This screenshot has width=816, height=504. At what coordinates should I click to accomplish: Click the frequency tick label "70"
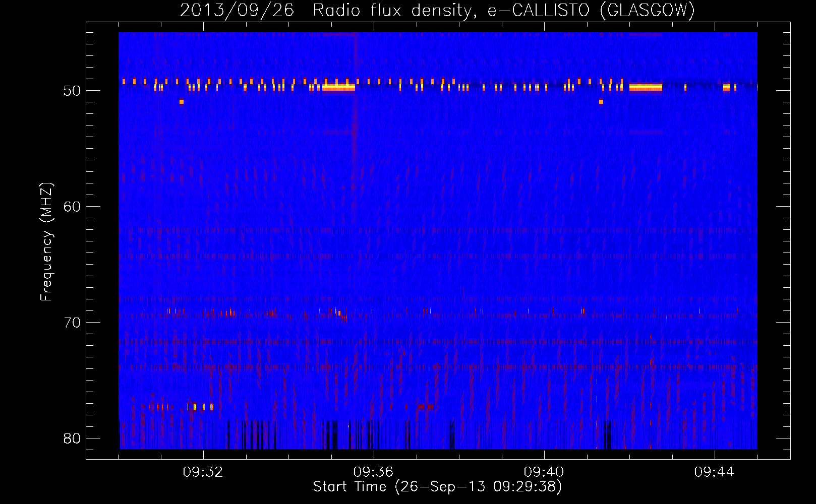pos(72,323)
